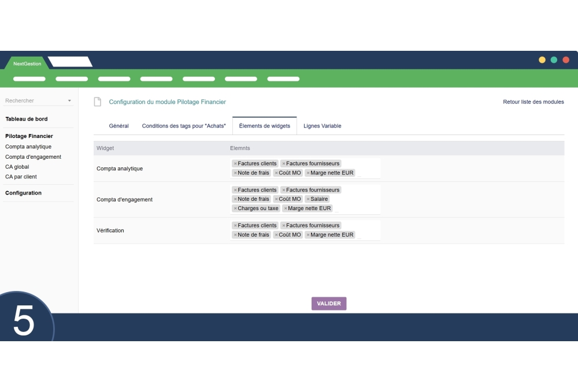
Task: Click the VALIDER button
Action: pos(329,303)
